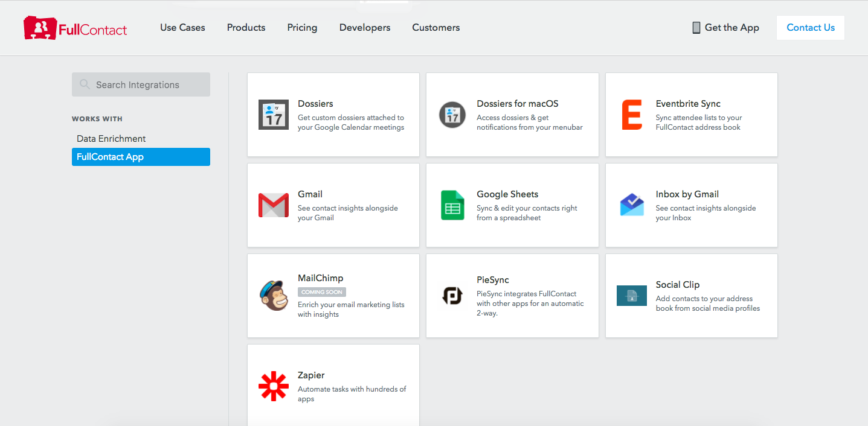Open the Developers menu
This screenshot has width=868, height=426.
365,28
